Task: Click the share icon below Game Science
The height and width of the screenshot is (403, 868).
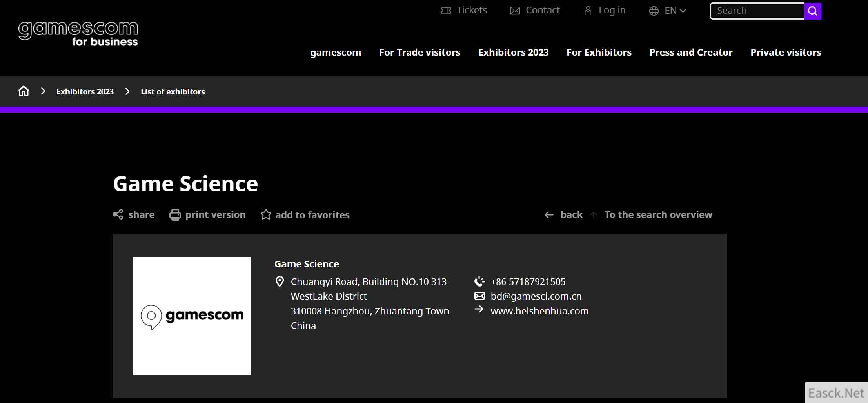Action: pos(118,214)
